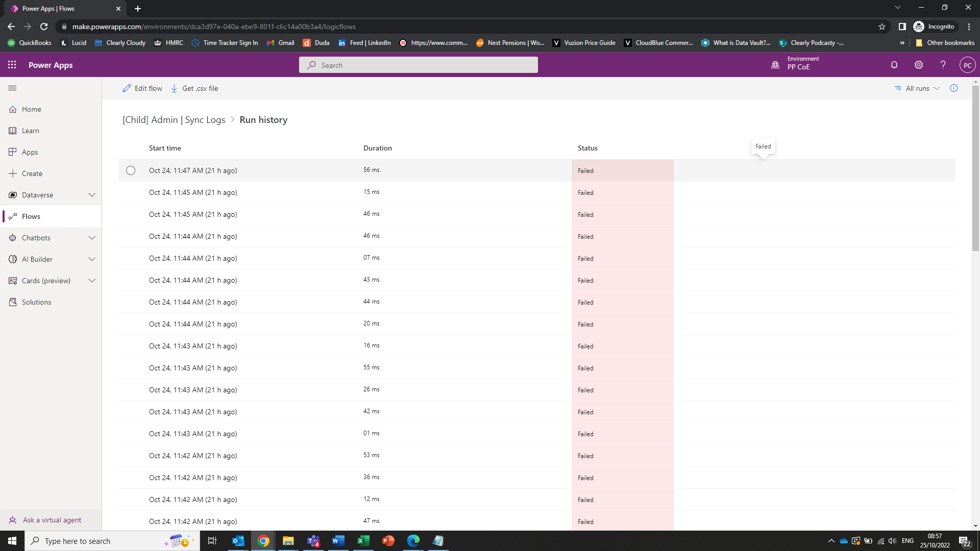
Task: Open the PC account avatar
Action: [x=968, y=65]
